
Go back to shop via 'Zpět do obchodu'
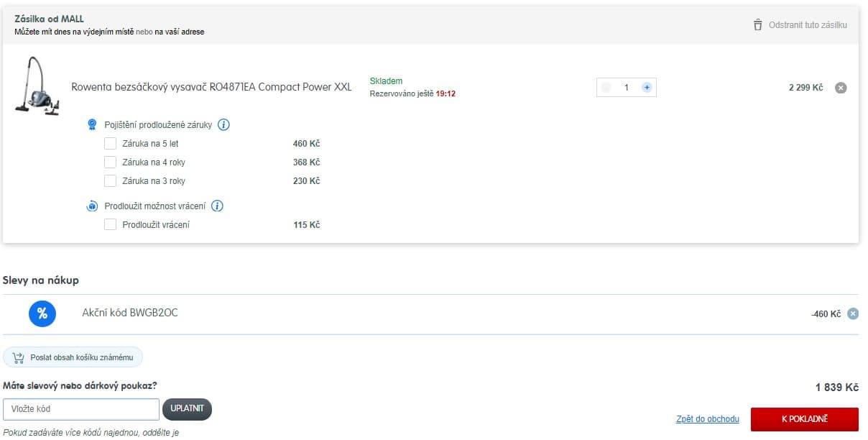click(x=708, y=418)
